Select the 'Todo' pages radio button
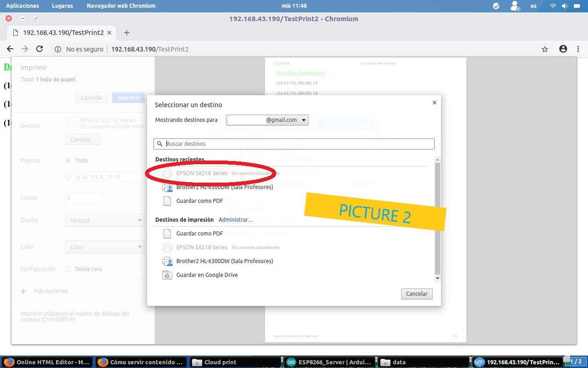The height and width of the screenshot is (368, 588). [68, 161]
